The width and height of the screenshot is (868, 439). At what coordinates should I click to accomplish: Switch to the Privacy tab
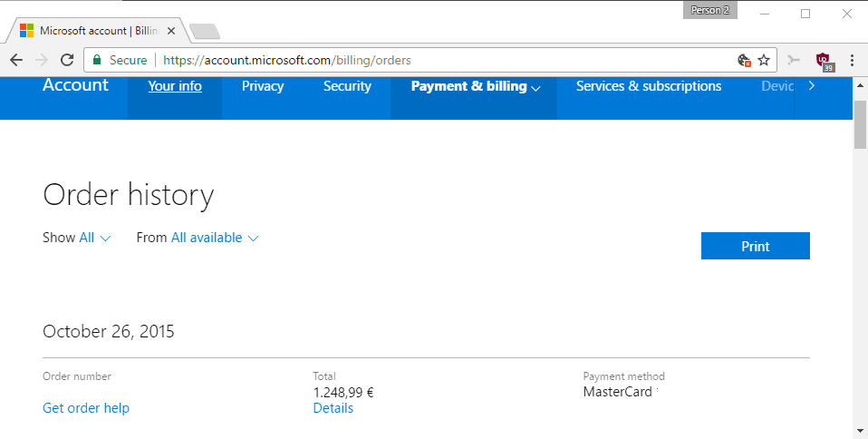(263, 87)
